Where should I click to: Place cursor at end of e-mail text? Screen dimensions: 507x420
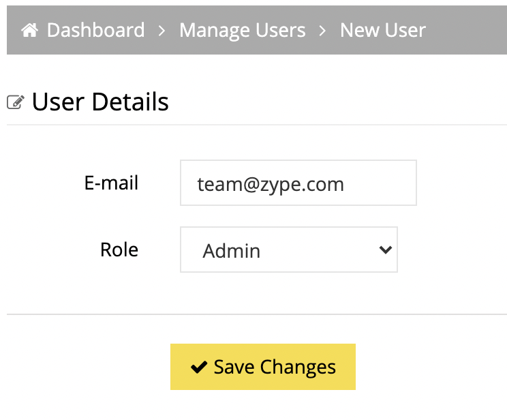(x=345, y=184)
